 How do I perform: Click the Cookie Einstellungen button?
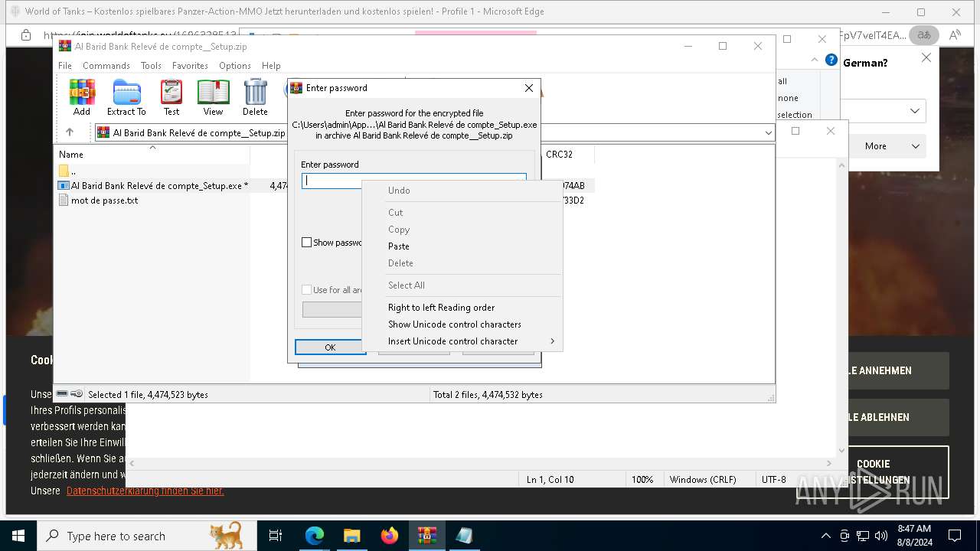(x=873, y=472)
